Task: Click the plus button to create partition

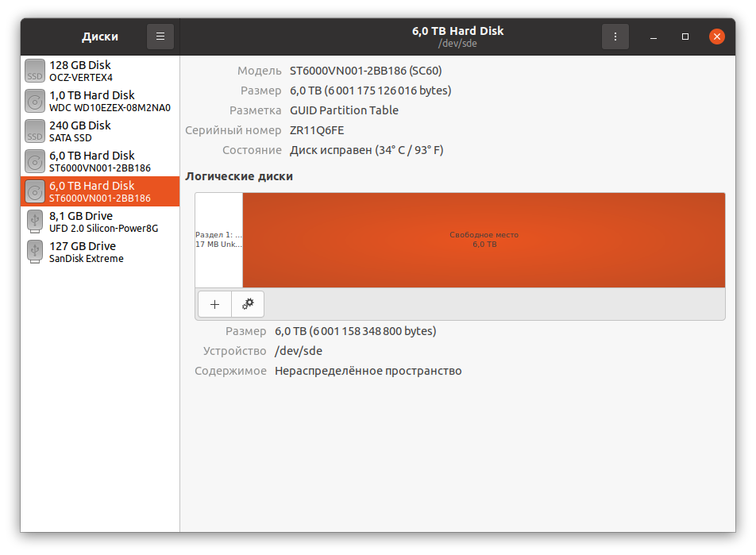Action: tap(214, 304)
